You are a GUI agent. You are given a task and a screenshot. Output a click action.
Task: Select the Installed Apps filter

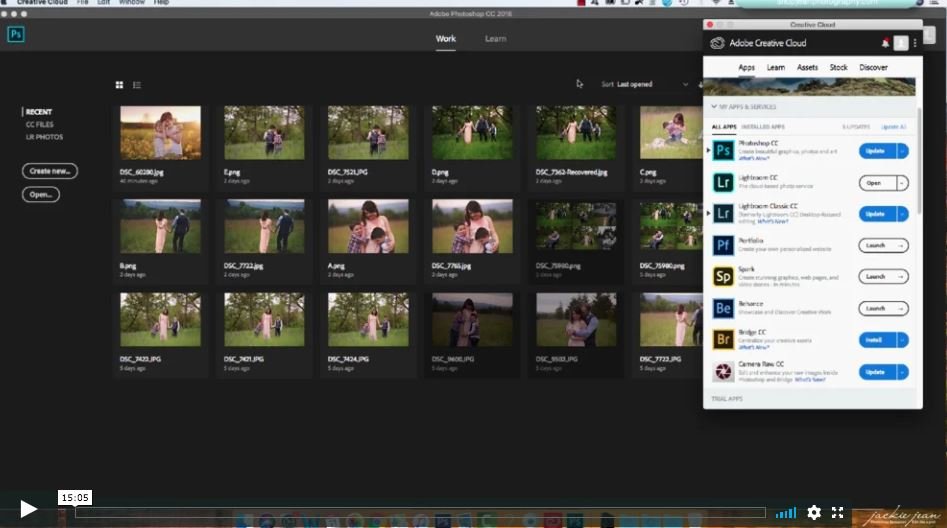point(763,127)
